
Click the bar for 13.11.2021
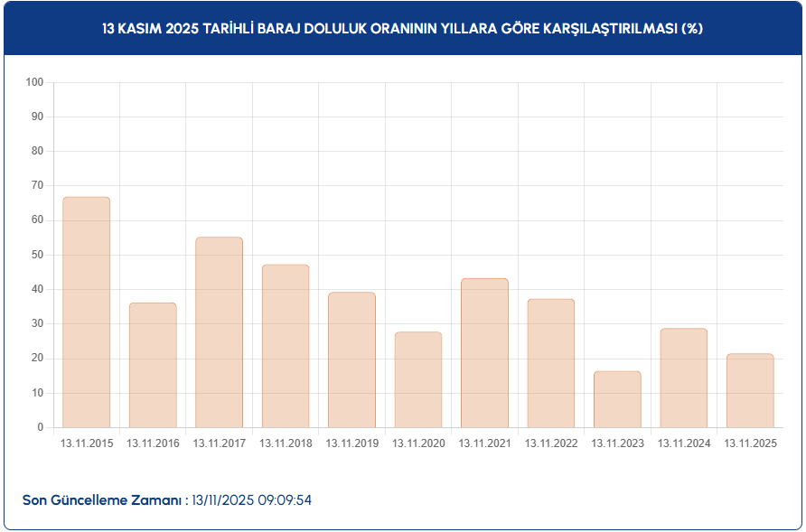coord(484,352)
